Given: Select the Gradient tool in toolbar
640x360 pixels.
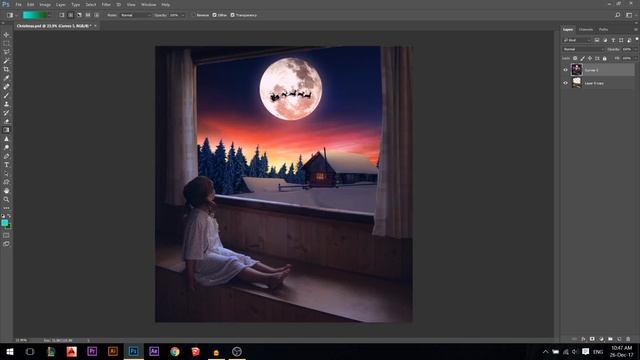Looking at the screenshot, I should click(6, 130).
